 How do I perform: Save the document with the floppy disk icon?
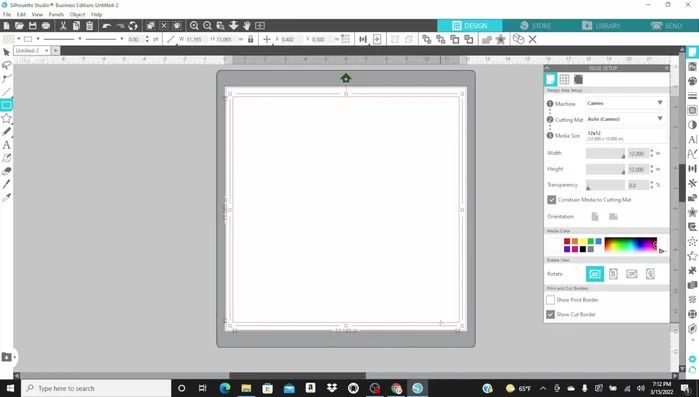pyautogui.click(x=33, y=25)
